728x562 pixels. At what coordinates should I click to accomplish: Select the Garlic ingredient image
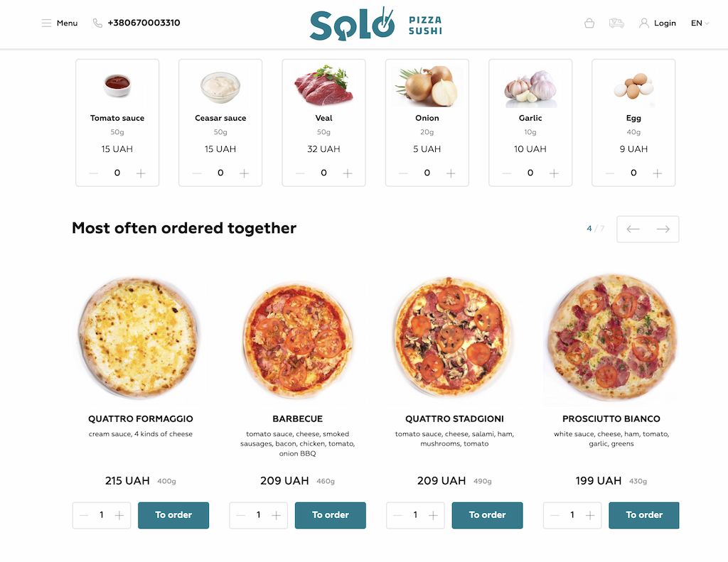point(530,87)
